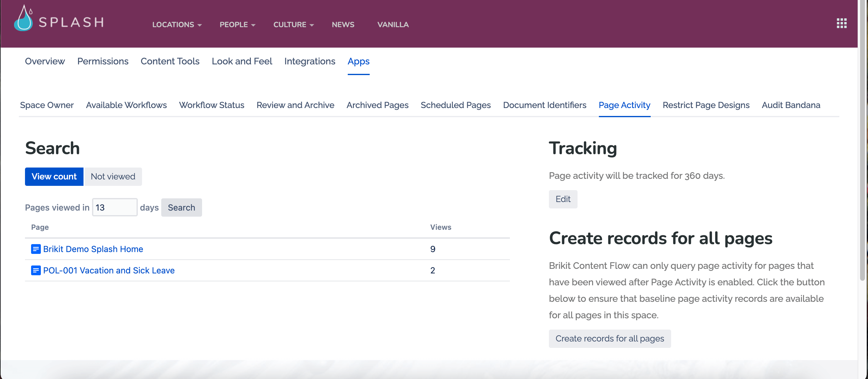
Task: Click the view count 9 cell
Action: click(433, 249)
